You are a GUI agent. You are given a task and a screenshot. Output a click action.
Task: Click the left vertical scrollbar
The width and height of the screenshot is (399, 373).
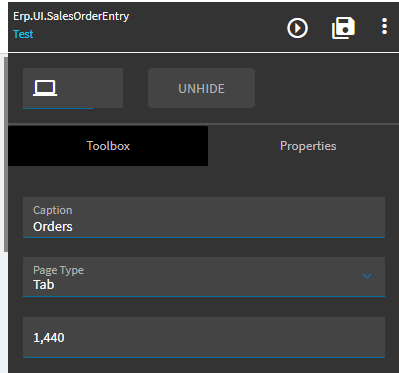pyautogui.click(x=6, y=154)
